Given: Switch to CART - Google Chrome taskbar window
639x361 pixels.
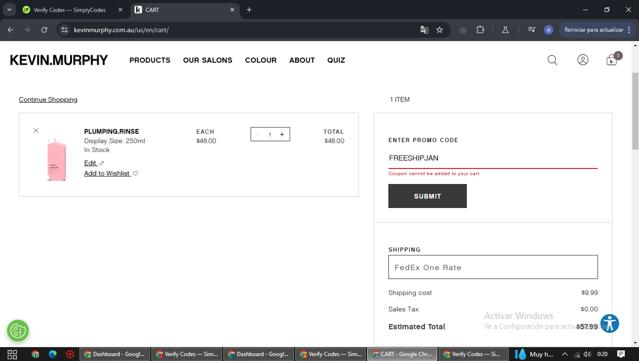Looking at the screenshot, I should [x=402, y=354].
